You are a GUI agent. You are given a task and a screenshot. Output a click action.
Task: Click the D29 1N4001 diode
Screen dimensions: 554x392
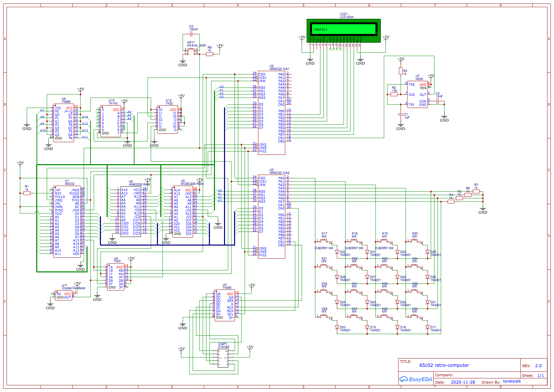click(428, 252)
